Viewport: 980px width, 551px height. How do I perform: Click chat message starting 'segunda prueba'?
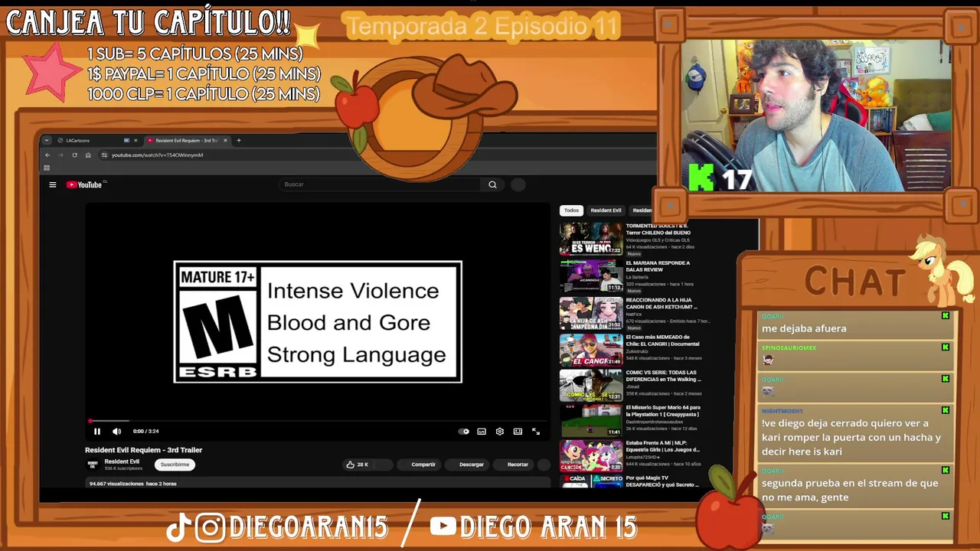pyautogui.click(x=850, y=491)
